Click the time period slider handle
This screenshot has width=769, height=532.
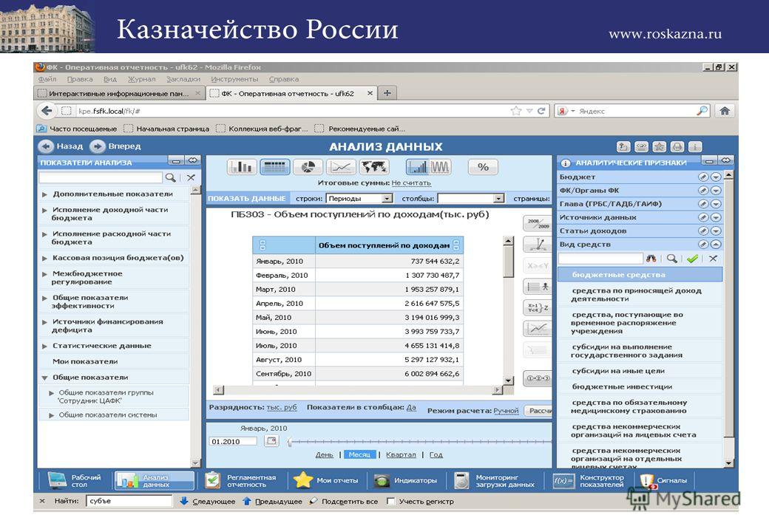290,442
